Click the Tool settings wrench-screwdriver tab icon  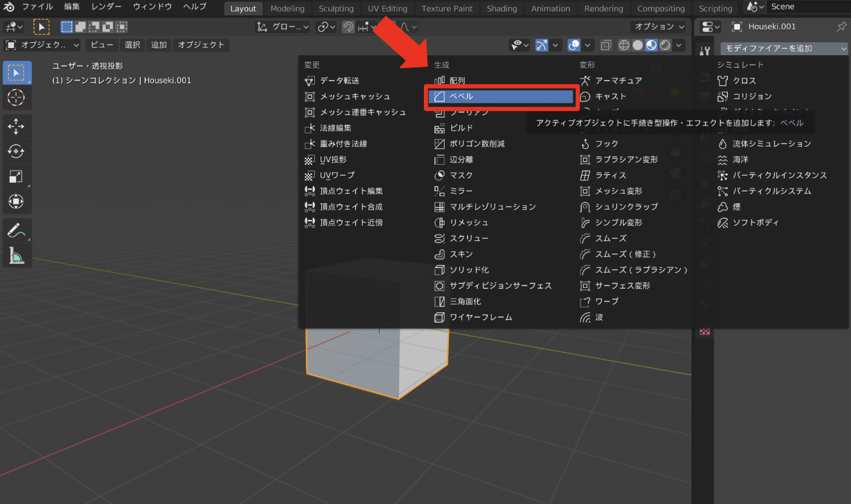coord(705,51)
